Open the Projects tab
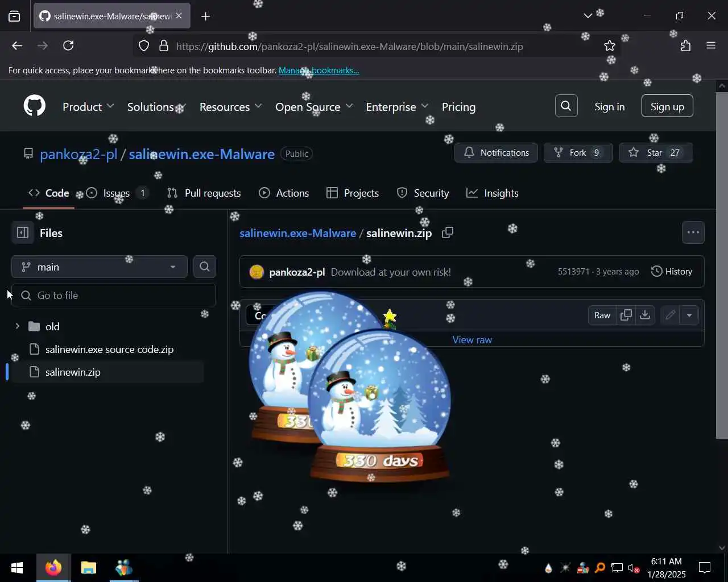This screenshot has width=728, height=582. 353,193
